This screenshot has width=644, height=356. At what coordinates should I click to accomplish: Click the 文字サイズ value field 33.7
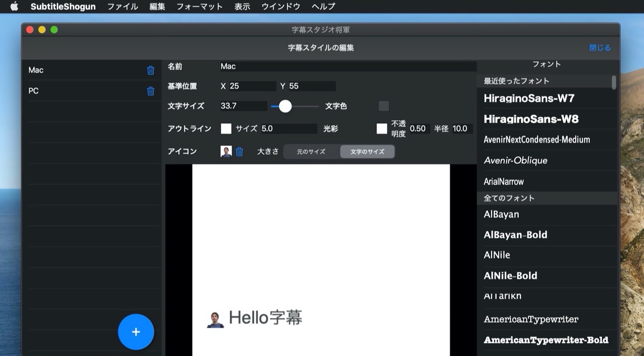coord(243,106)
